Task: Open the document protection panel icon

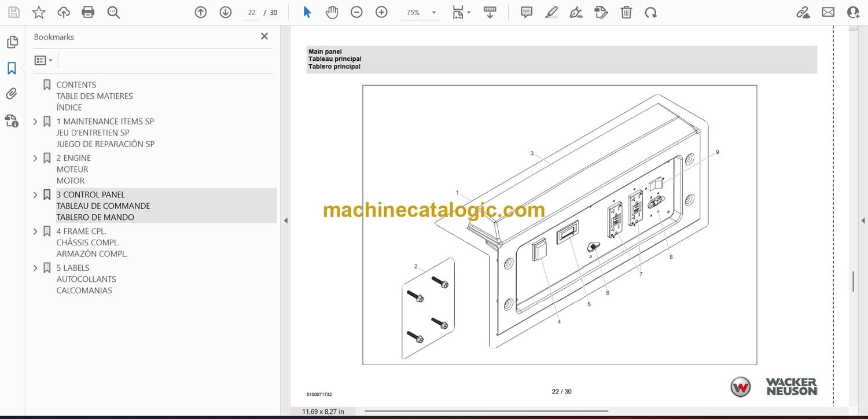Action: (12, 120)
